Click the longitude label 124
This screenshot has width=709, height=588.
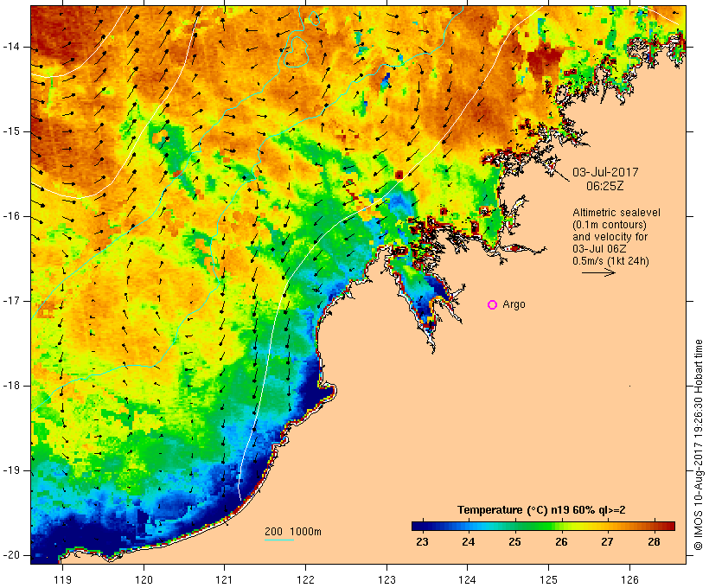(x=467, y=579)
